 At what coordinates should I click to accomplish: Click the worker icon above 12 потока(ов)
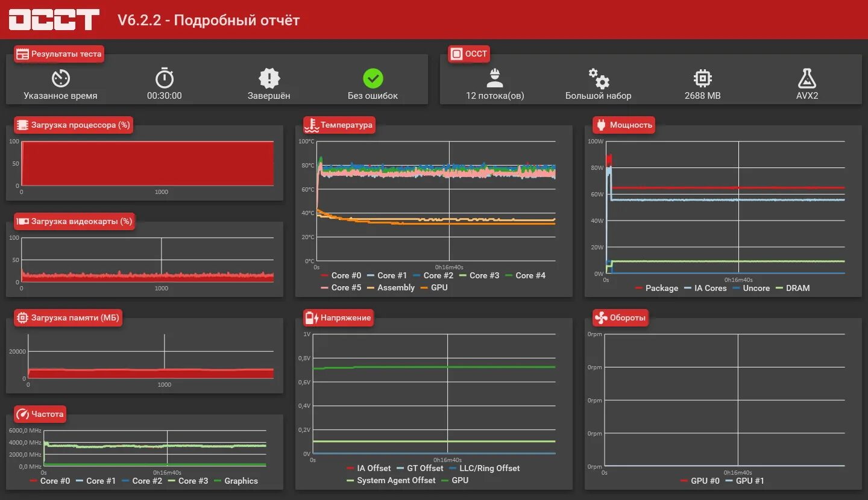coord(495,78)
